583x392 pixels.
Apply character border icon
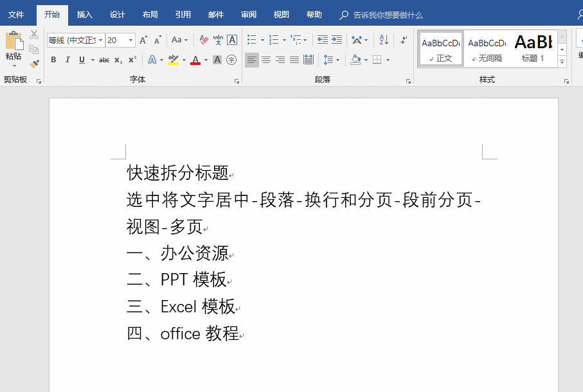[x=232, y=40]
